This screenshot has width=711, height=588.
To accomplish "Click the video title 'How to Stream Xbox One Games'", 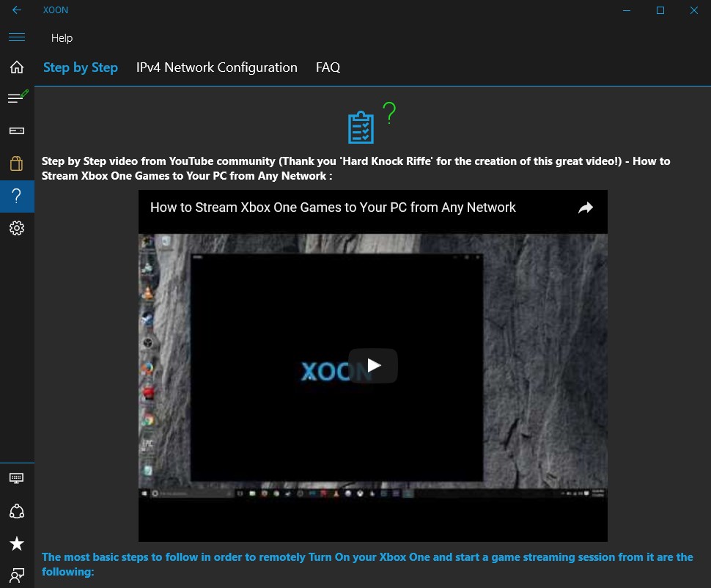I will tap(333, 207).
